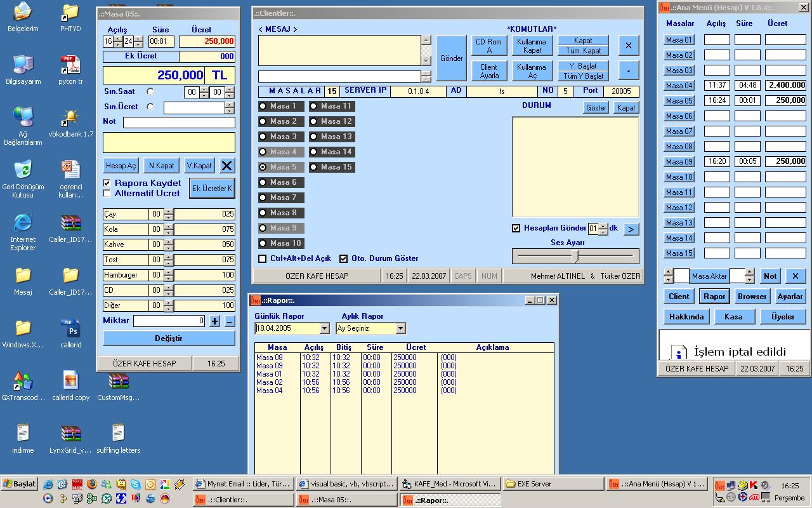Open the callerid Photoshop file icon
The height and width of the screenshot is (508, 812).
[x=70, y=329]
